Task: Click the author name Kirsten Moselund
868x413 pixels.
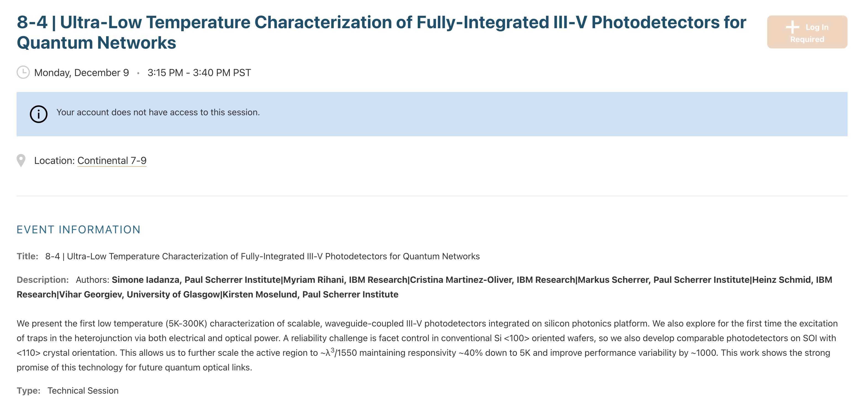Action: [x=260, y=294]
